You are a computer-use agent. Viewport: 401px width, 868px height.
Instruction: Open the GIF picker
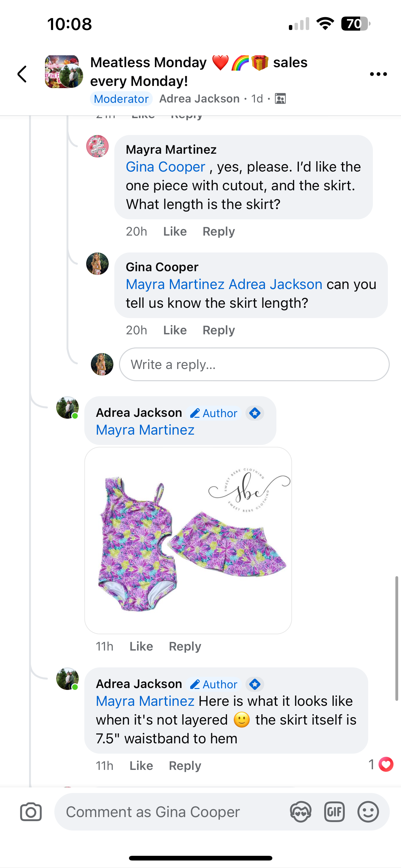tap(334, 812)
